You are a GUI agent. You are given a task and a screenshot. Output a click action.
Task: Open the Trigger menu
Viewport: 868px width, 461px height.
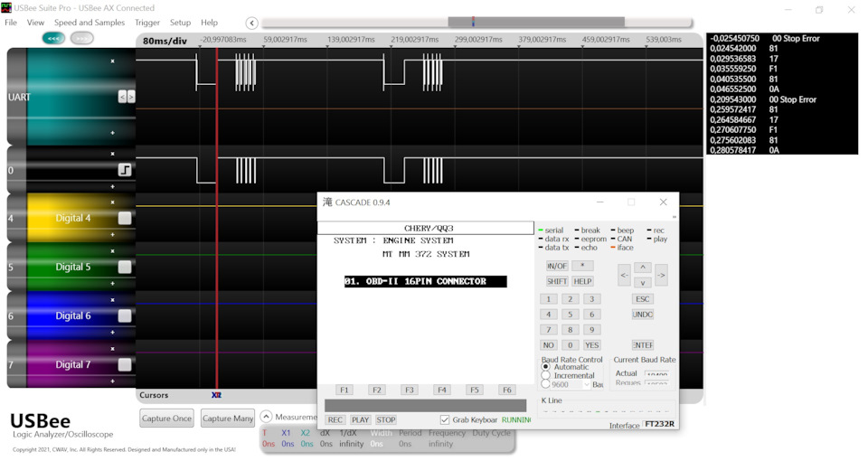click(146, 23)
